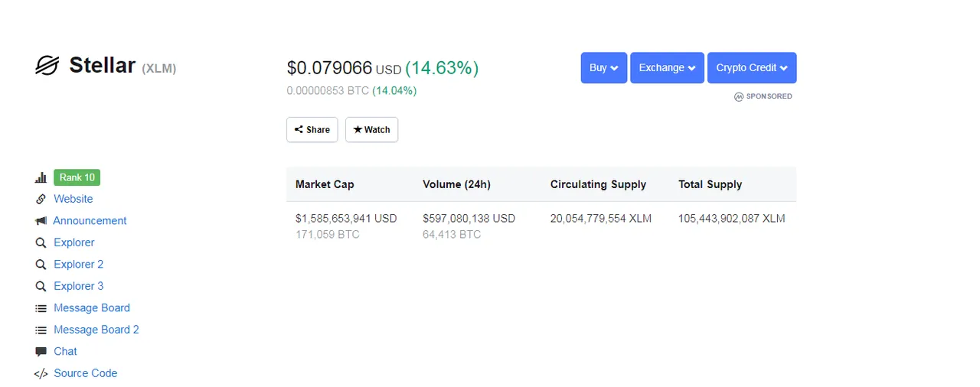Click the magnifier icon beside Explorer 2
This screenshot has height=387, width=980.
tap(41, 264)
